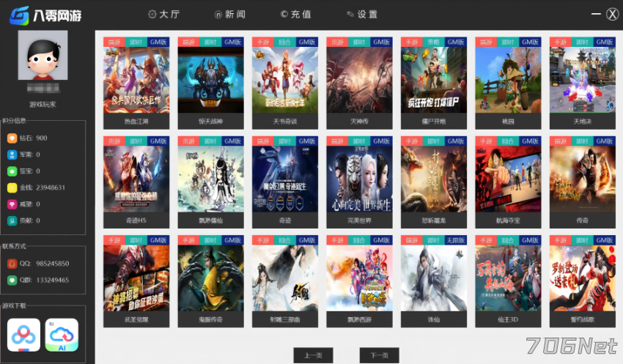Open the 射雕三部曲 game cover
Image resolution: width=623 pixels, height=364 pixels.
tap(285, 278)
